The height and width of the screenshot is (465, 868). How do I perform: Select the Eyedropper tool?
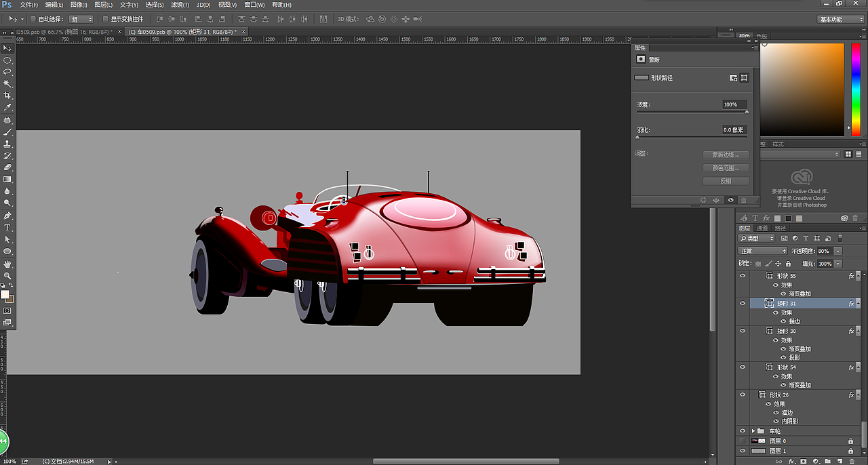[7, 108]
